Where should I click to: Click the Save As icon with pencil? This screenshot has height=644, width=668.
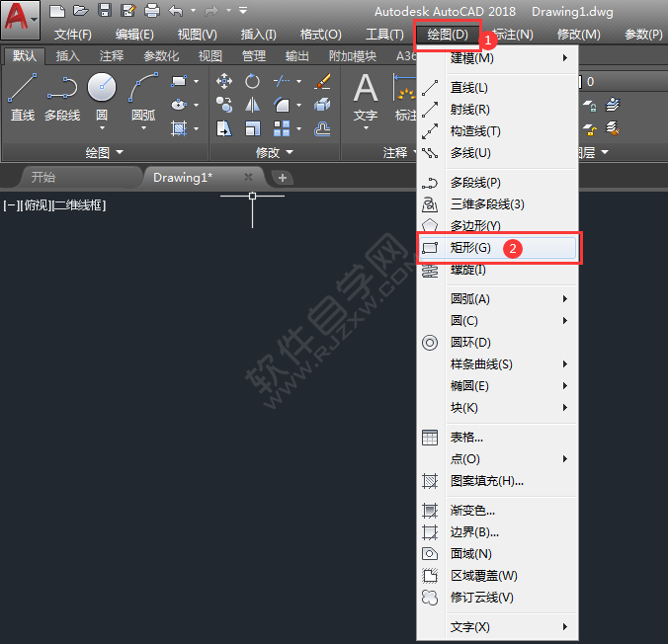[x=128, y=10]
